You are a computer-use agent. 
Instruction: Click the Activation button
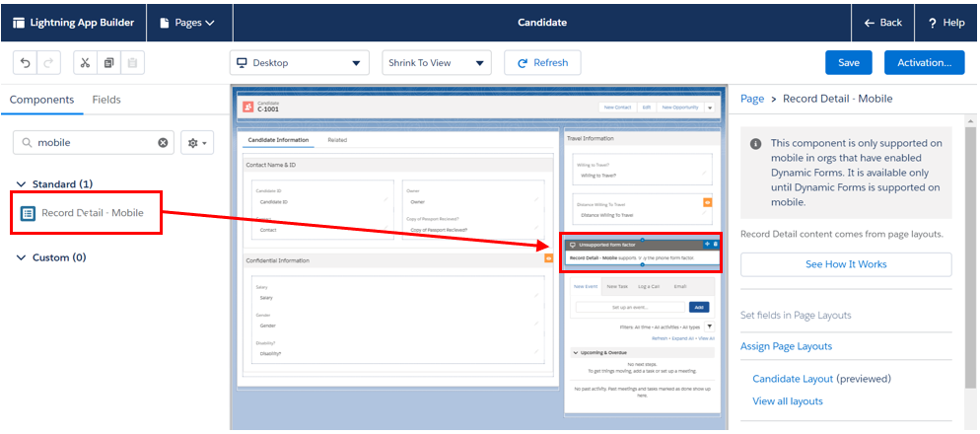coord(924,63)
